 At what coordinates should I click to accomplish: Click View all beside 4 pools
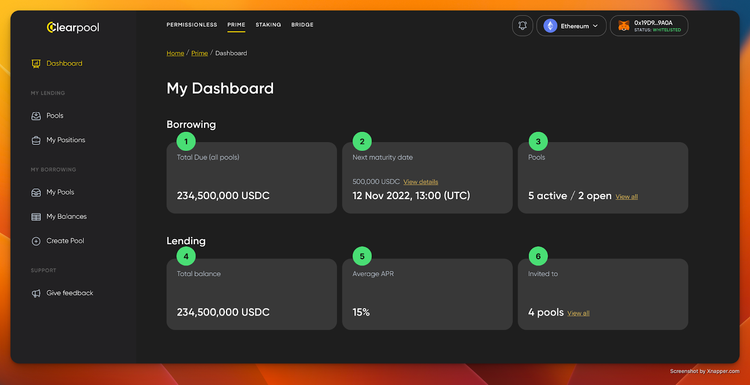click(578, 313)
